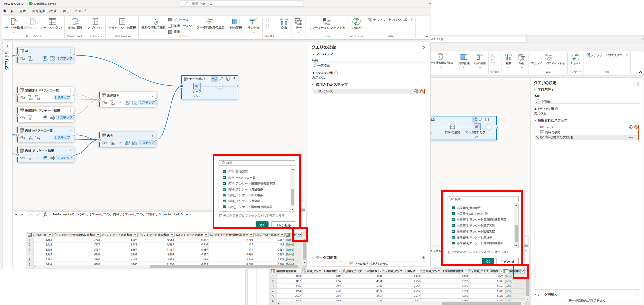Open the three-dot menu on ALL query
The width and height of the screenshot is (644, 305).
[x=70, y=51]
